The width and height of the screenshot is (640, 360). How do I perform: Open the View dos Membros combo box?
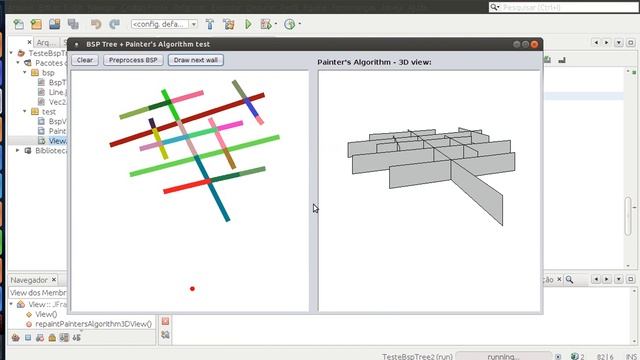(38, 293)
